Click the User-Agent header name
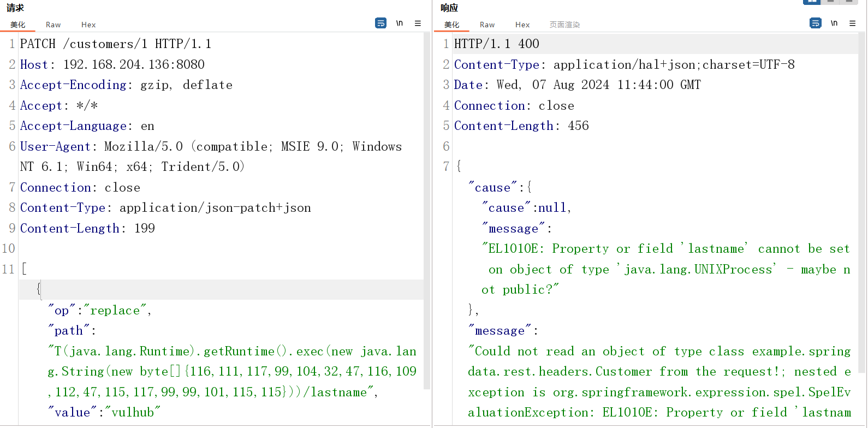 pyautogui.click(x=55, y=146)
